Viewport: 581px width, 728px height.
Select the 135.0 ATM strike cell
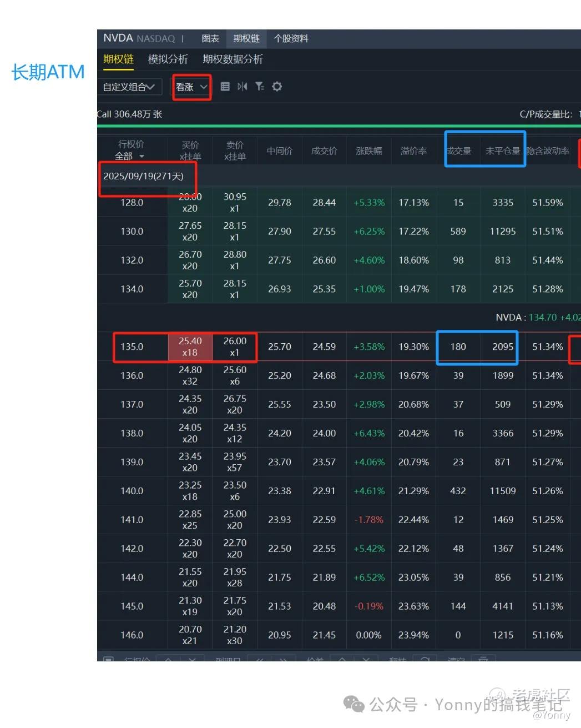pos(132,347)
